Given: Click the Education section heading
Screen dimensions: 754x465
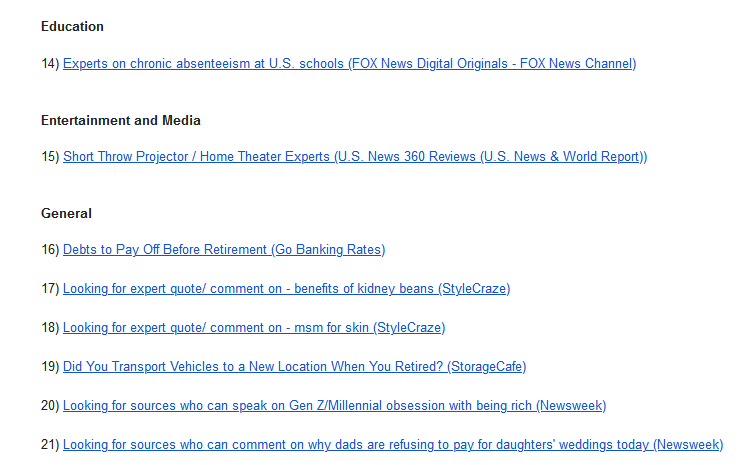Looking at the screenshot, I should [x=72, y=26].
